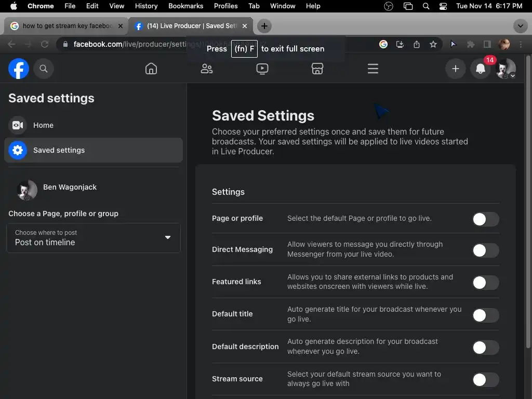Enable the Page or profile toggle
Image resolution: width=532 pixels, height=399 pixels.
click(485, 219)
